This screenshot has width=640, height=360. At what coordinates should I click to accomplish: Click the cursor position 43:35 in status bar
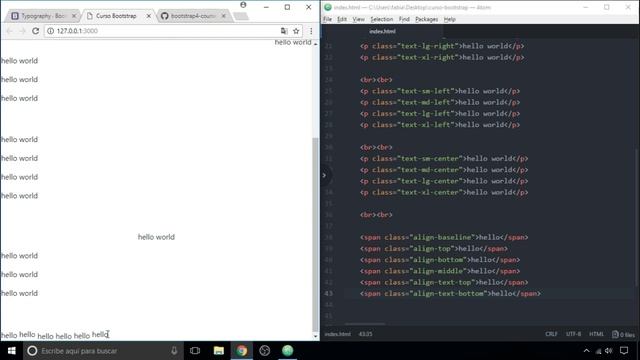click(x=365, y=334)
